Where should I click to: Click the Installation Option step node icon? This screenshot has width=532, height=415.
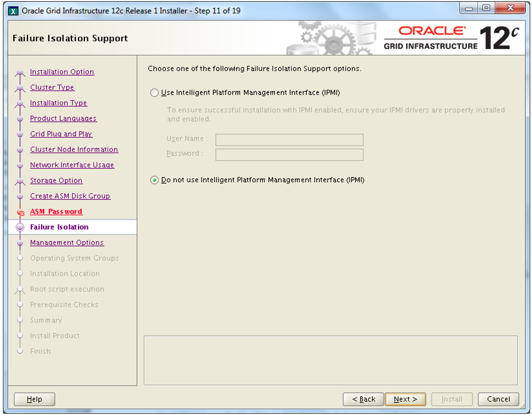(x=20, y=73)
